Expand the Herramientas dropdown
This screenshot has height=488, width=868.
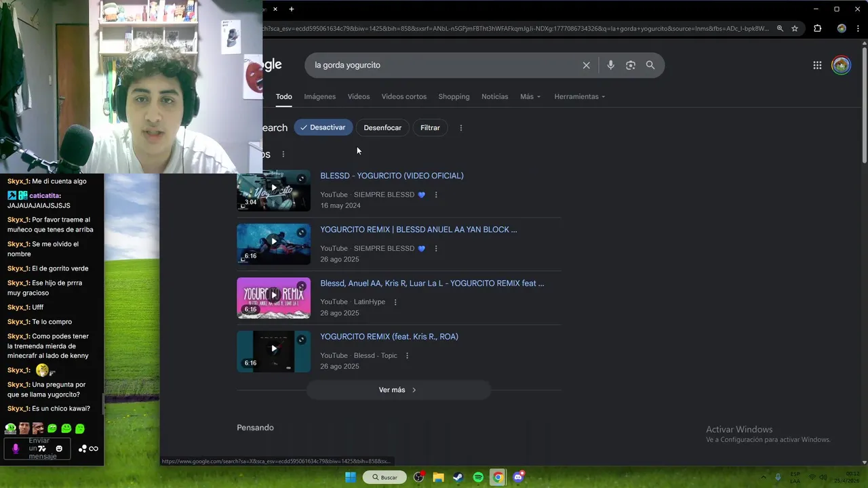click(x=580, y=97)
